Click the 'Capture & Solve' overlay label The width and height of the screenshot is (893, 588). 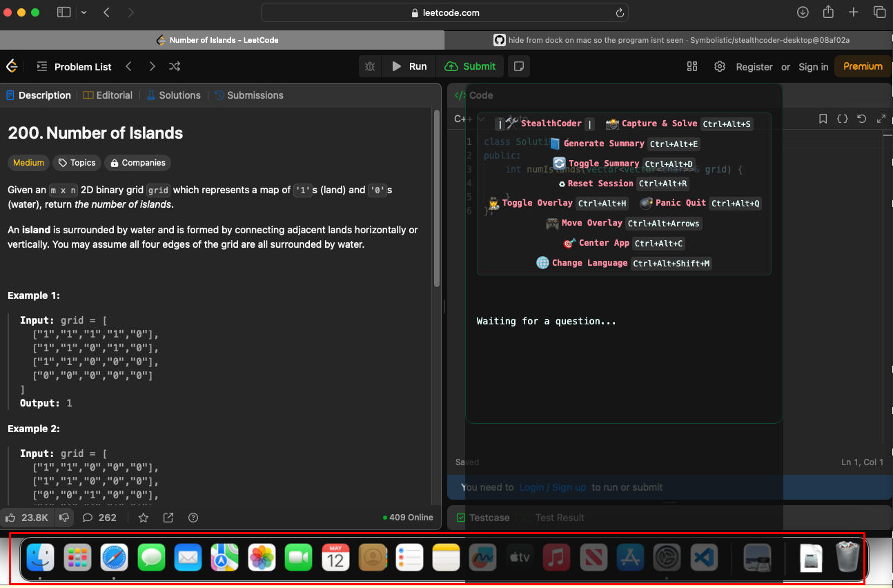click(x=659, y=124)
